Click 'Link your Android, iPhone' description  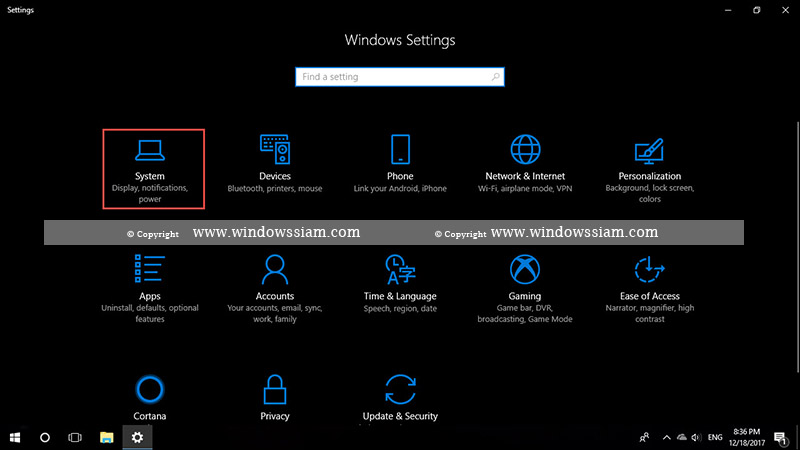[x=400, y=188]
